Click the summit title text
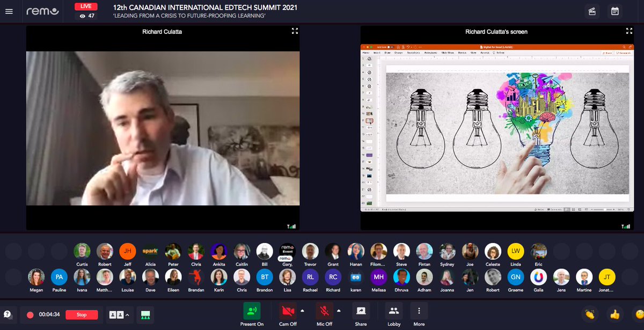 pyautogui.click(x=206, y=8)
